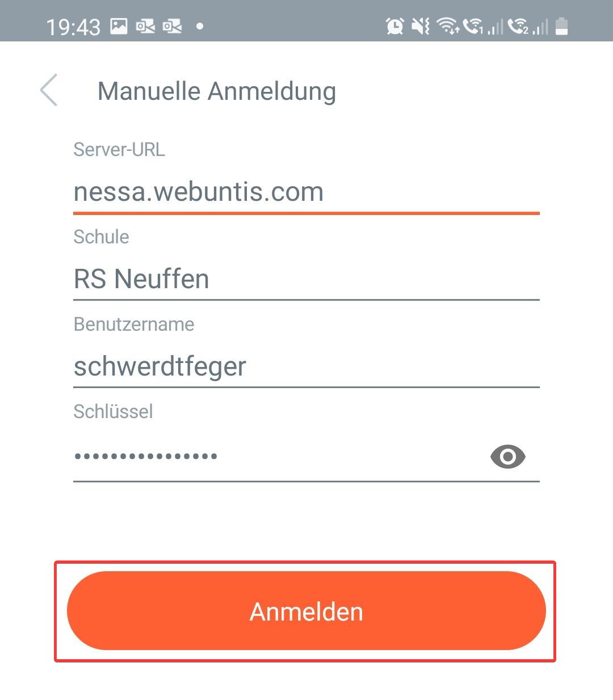The height and width of the screenshot is (700, 613).
Task: Go back using the left chevron
Action: (x=49, y=90)
